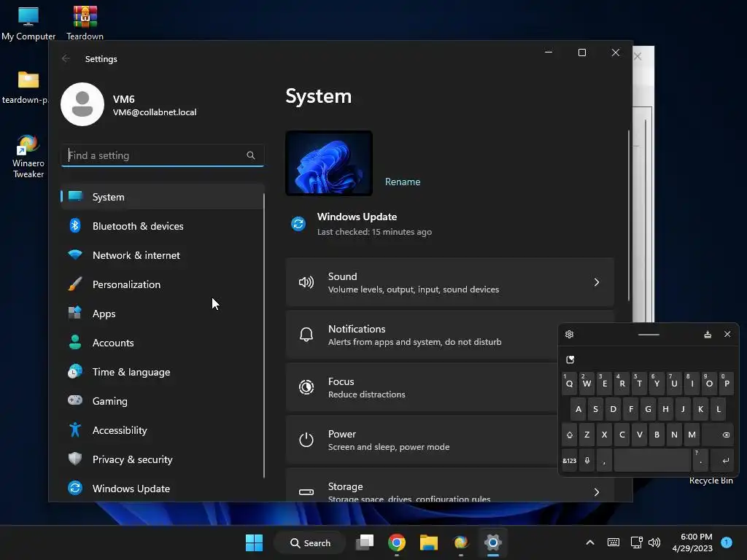747x560 pixels.
Task: Open Task View on the taskbar
Action: (365, 542)
